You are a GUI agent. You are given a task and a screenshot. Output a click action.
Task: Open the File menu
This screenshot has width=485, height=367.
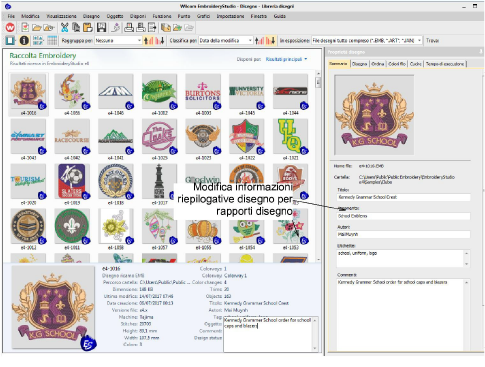point(11,16)
